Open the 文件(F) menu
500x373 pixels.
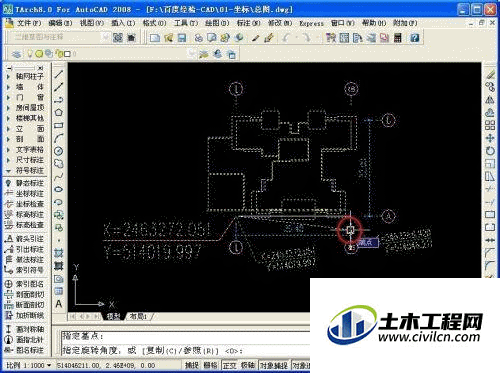coord(29,23)
